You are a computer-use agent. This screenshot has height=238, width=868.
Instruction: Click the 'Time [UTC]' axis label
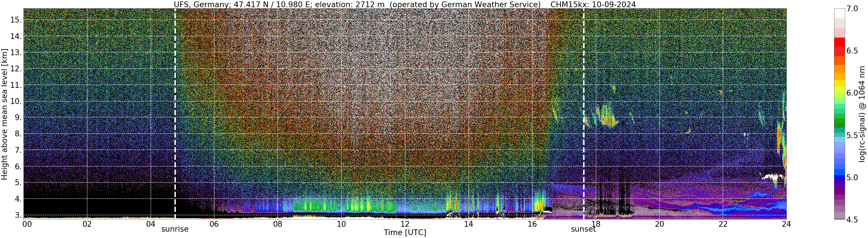[405, 233]
